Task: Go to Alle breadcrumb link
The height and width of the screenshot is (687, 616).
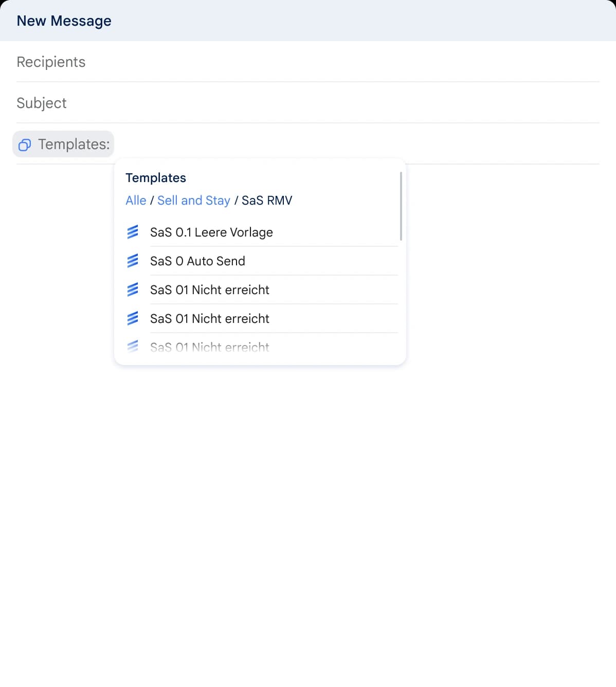Action: point(136,201)
